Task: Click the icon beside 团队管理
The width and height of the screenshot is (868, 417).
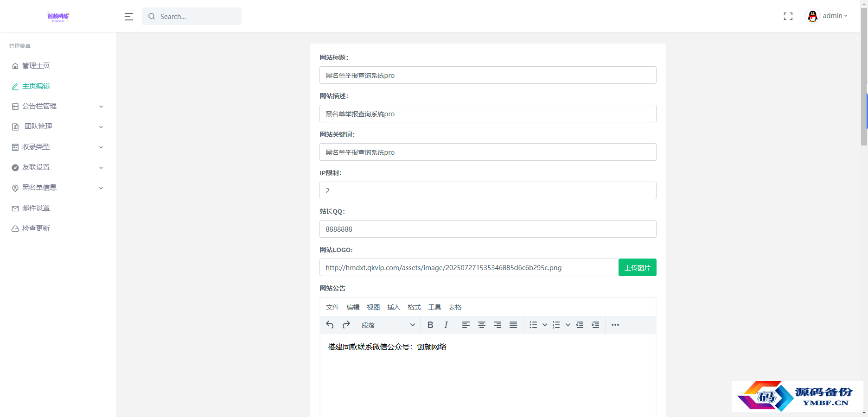Action: [15, 127]
